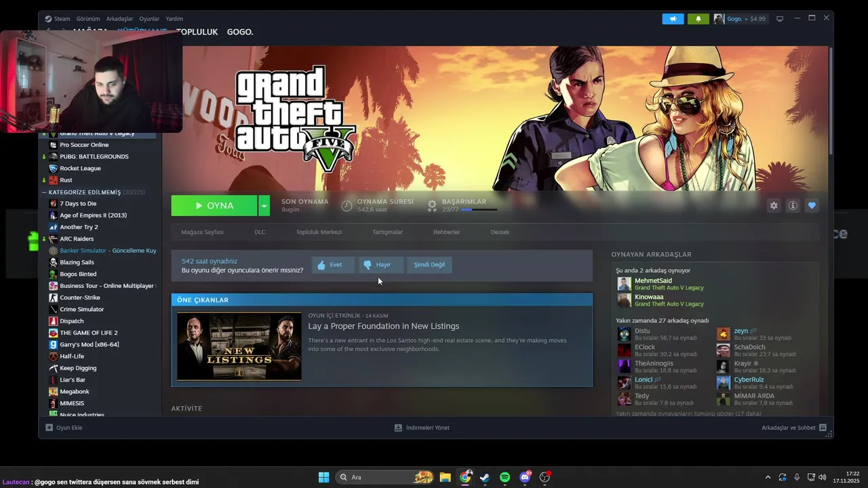Click the thumbs-down Hayır button
Image resolution: width=868 pixels, height=488 pixels.
tap(380, 265)
